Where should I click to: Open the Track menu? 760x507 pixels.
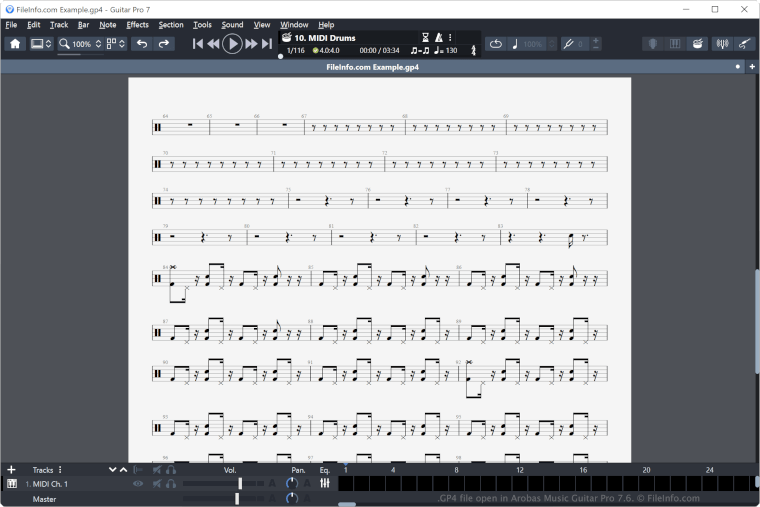(59, 25)
